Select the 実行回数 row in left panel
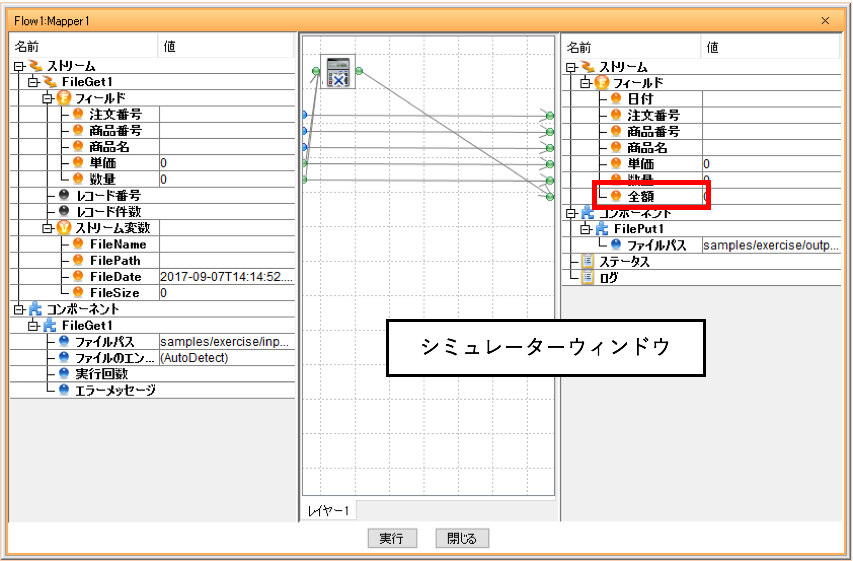853x561 pixels. (152, 374)
